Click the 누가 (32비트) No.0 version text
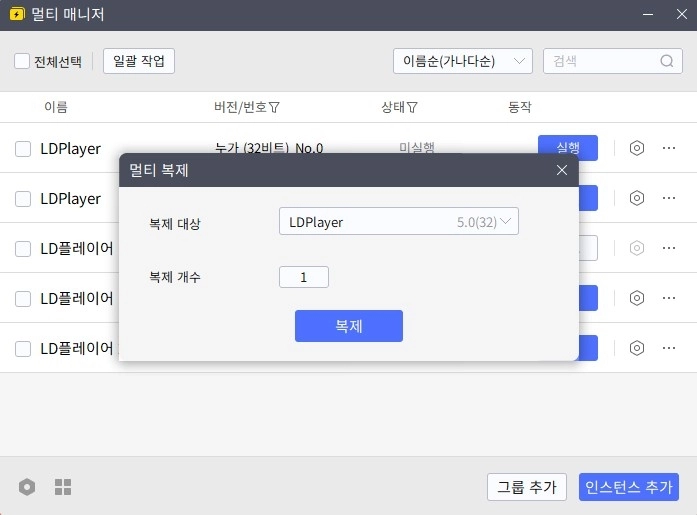This screenshot has height=515, width=697. 268,147
